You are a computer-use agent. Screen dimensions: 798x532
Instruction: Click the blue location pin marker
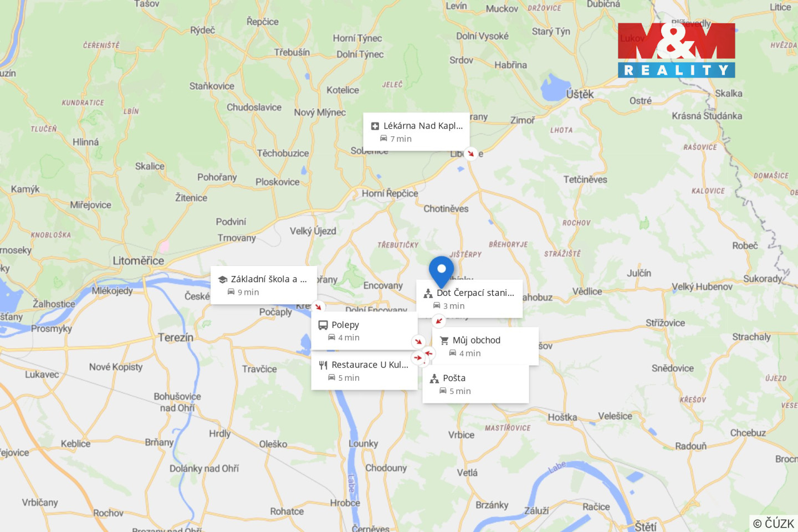click(441, 270)
